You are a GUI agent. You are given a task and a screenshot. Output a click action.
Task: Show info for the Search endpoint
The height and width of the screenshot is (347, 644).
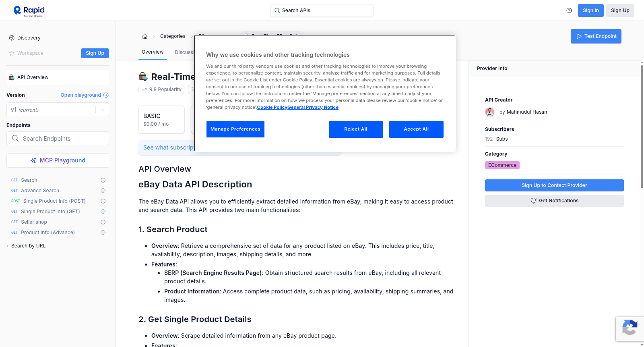click(x=103, y=180)
